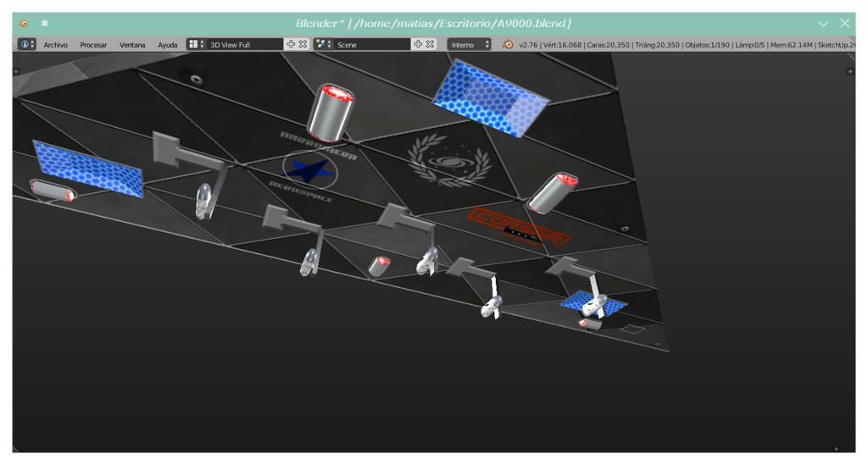Viewport: 868px width, 465px height.
Task: Select the upright red-capped cylinder at top
Action: [x=331, y=113]
